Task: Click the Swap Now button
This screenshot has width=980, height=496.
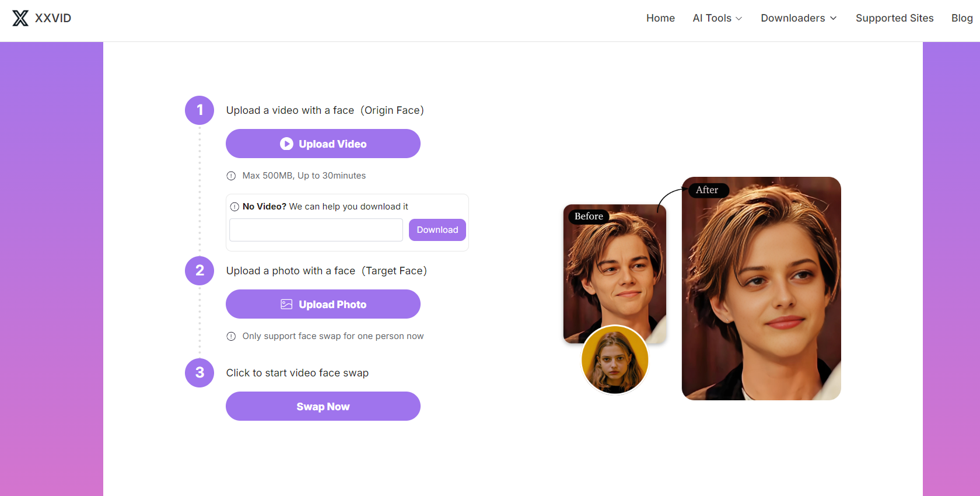Action: pos(323,406)
